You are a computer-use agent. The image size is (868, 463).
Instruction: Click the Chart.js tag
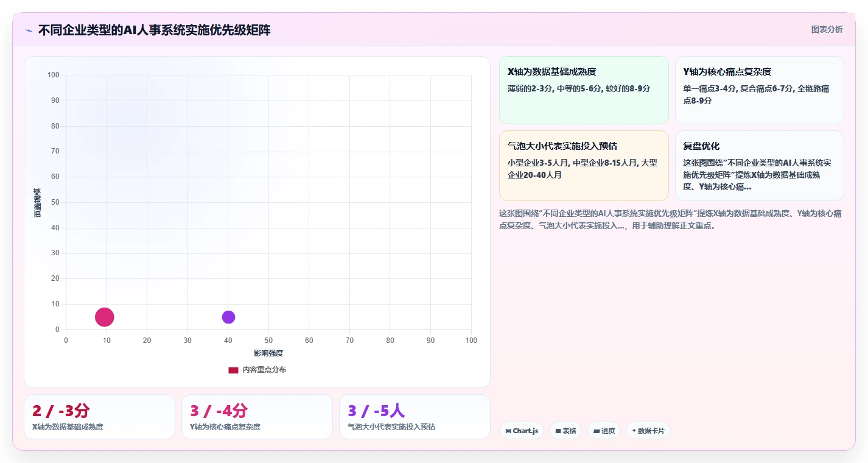tap(521, 431)
